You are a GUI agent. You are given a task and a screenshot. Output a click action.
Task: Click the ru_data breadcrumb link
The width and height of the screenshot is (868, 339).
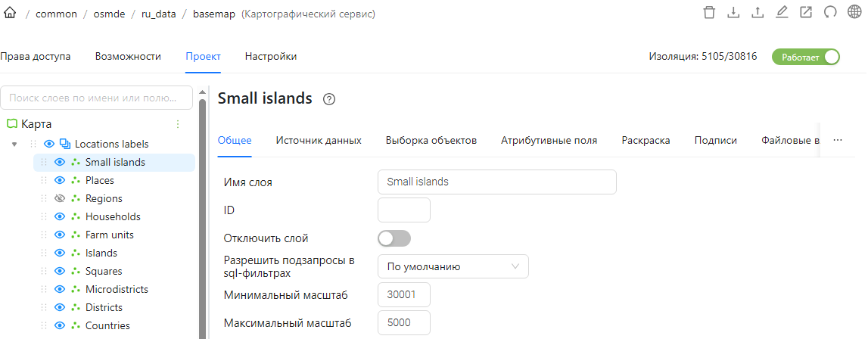(x=158, y=14)
